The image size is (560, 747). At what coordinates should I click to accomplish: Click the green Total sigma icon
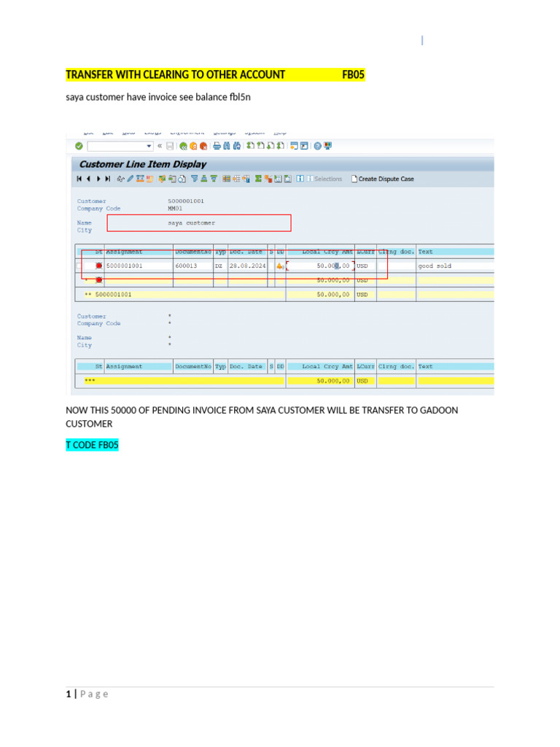tap(258, 179)
